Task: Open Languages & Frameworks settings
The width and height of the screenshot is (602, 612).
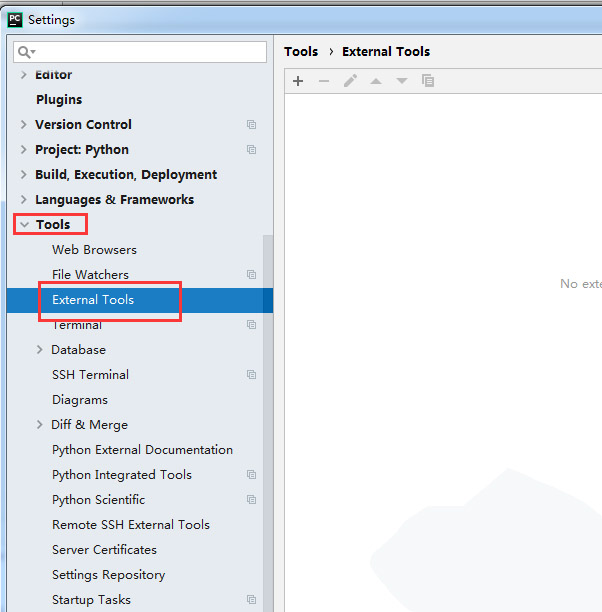Action: [114, 199]
